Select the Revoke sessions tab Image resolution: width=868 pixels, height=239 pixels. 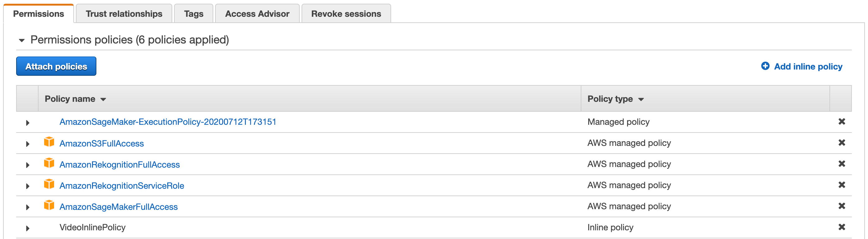(346, 13)
